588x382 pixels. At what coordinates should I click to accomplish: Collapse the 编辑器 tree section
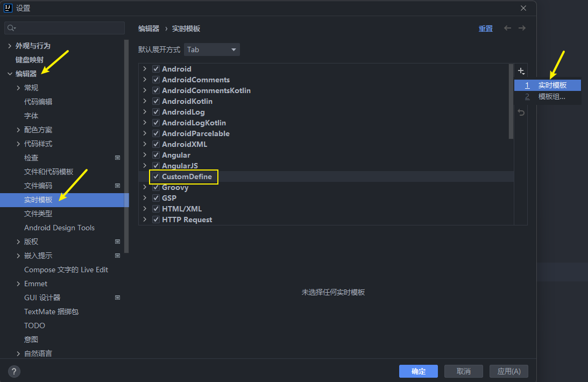coord(10,74)
